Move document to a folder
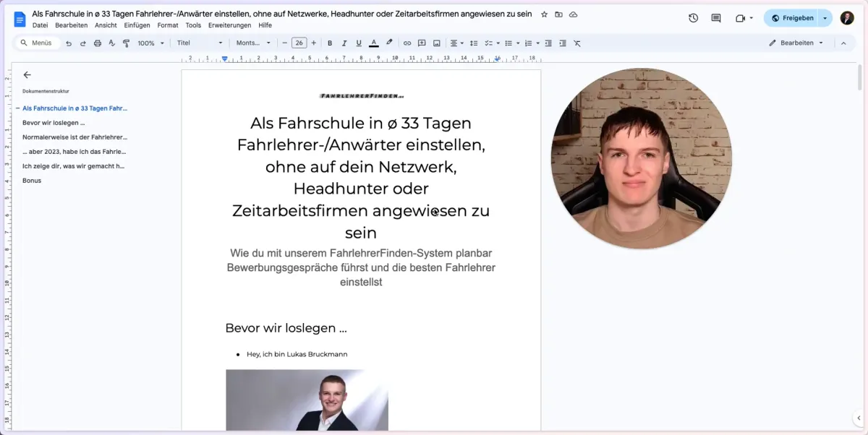 tap(558, 14)
